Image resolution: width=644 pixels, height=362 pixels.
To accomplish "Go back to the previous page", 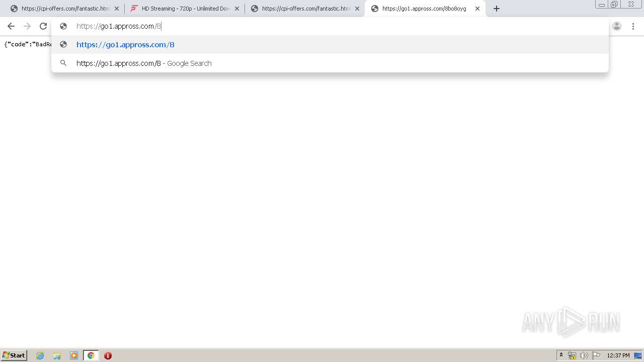I will click(11, 26).
